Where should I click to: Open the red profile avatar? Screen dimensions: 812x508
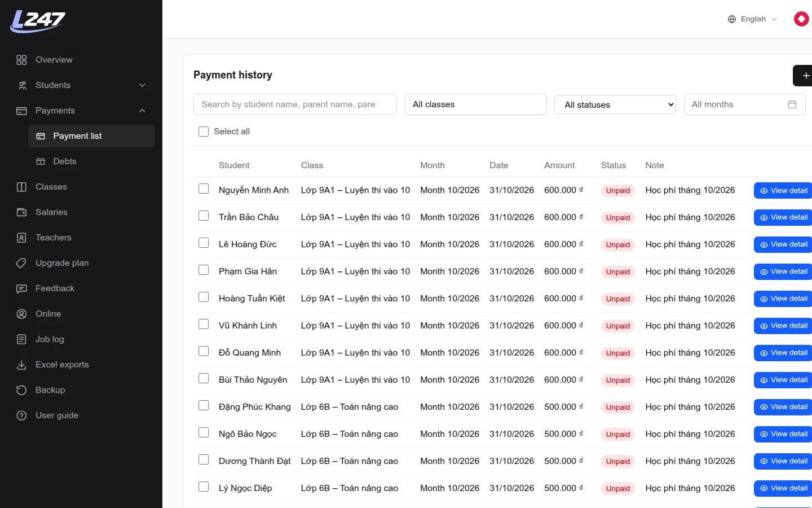(x=801, y=19)
